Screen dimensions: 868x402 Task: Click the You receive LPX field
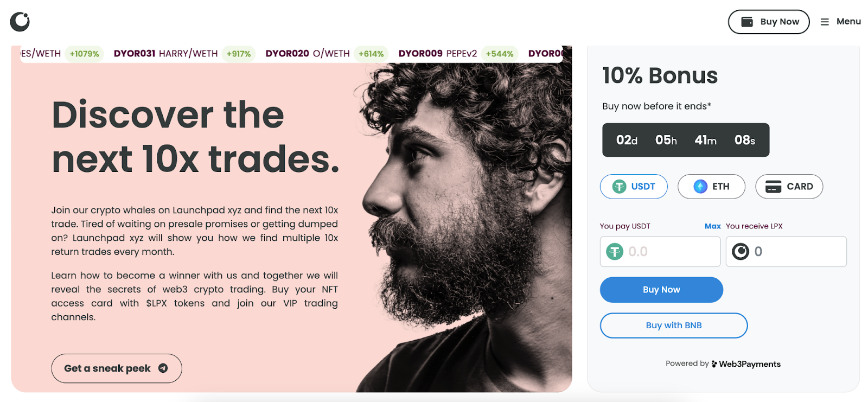pyautogui.click(x=786, y=252)
